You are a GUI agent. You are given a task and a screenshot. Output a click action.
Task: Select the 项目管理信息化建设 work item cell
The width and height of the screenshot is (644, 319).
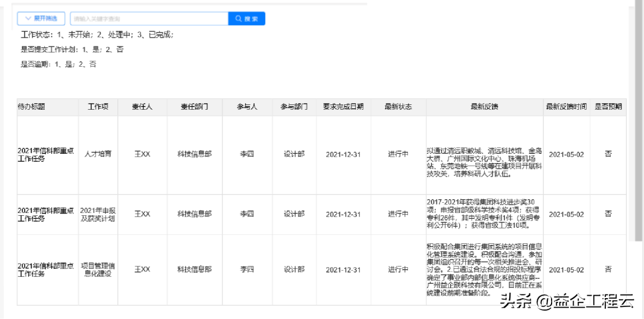click(x=98, y=270)
